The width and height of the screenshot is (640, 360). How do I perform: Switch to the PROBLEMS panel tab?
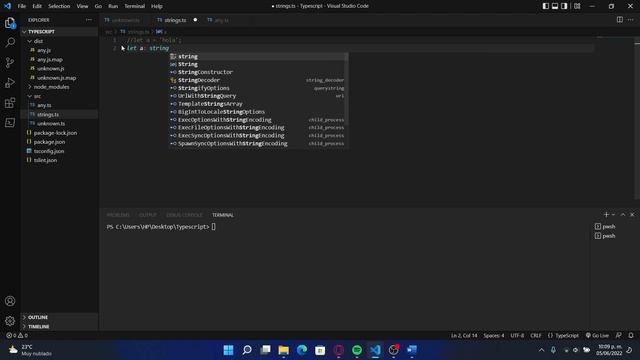point(118,215)
